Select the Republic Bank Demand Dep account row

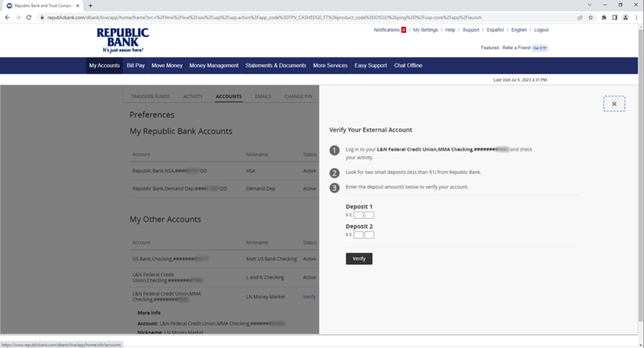pyautogui.click(x=224, y=188)
